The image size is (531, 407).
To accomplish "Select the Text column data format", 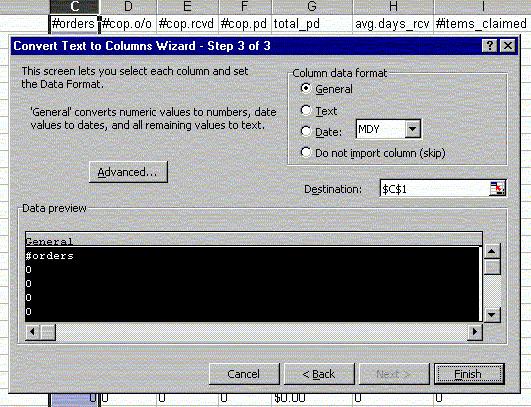I will pos(319,111).
